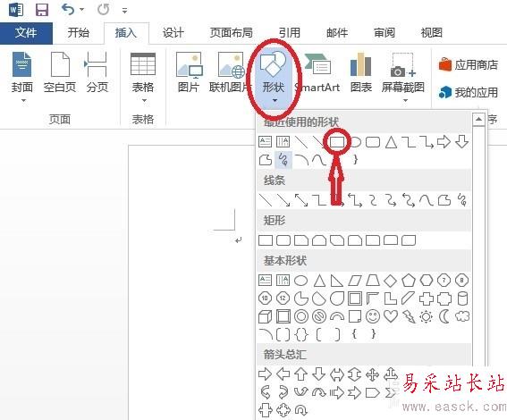This screenshot has height=420, width=507.
Task: Select the double-arrow line under 线条
Action: pyautogui.click(x=301, y=200)
